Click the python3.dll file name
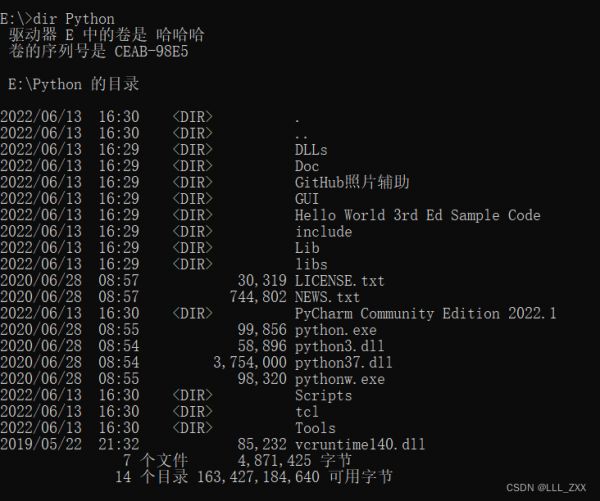This screenshot has width=600, height=501. pos(339,346)
